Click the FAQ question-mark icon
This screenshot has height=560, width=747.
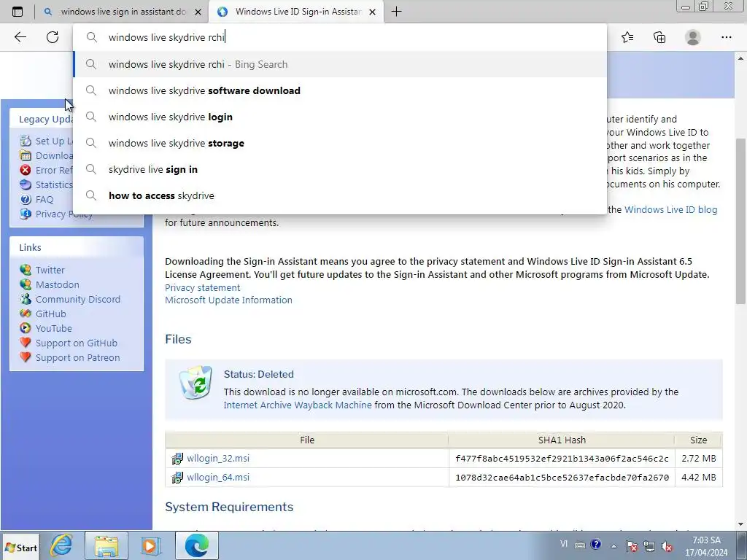(26, 200)
